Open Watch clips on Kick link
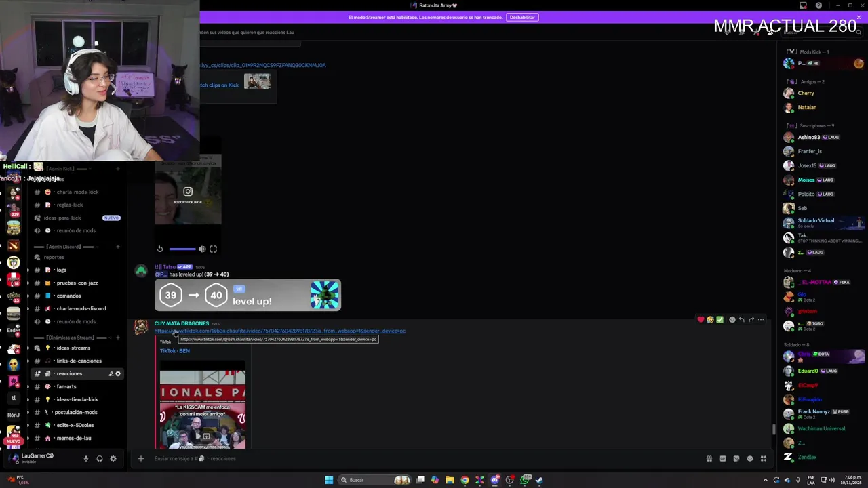The height and width of the screenshot is (488, 868). (x=219, y=85)
